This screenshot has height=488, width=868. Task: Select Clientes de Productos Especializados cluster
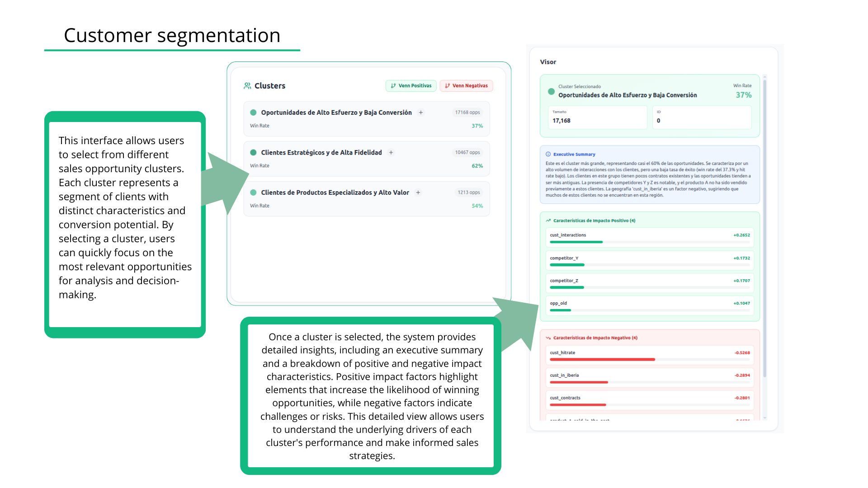pyautogui.click(x=335, y=192)
